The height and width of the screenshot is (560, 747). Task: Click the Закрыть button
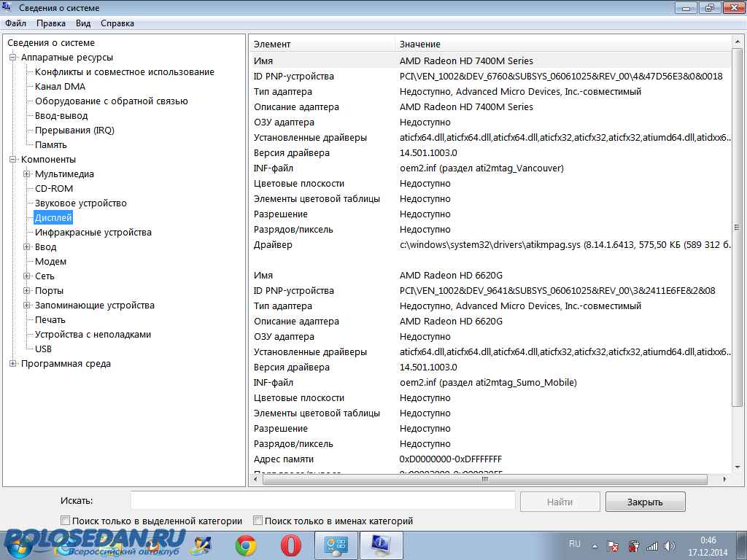[x=645, y=502]
